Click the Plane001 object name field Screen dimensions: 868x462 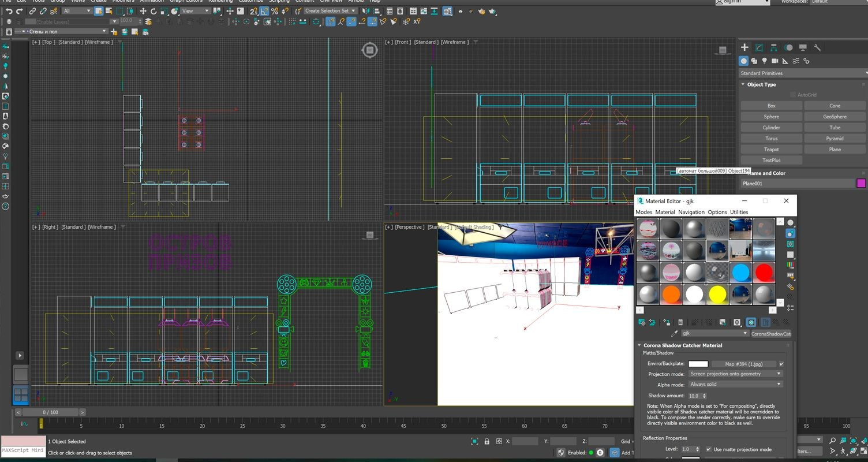pyautogui.click(x=797, y=184)
